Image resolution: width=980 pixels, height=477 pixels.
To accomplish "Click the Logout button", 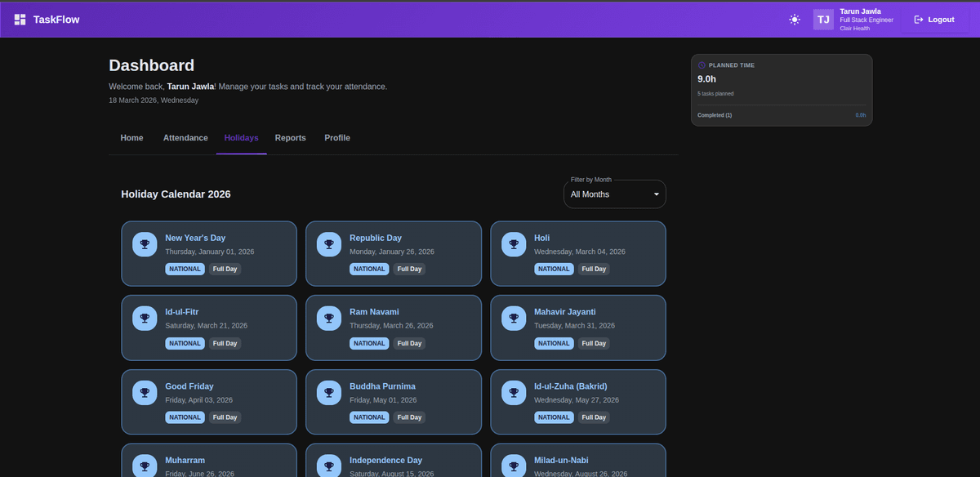I will [x=933, y=19].
